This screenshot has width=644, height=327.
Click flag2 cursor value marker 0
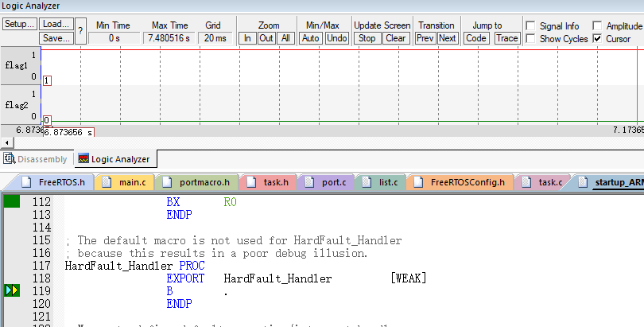[47, 120]
